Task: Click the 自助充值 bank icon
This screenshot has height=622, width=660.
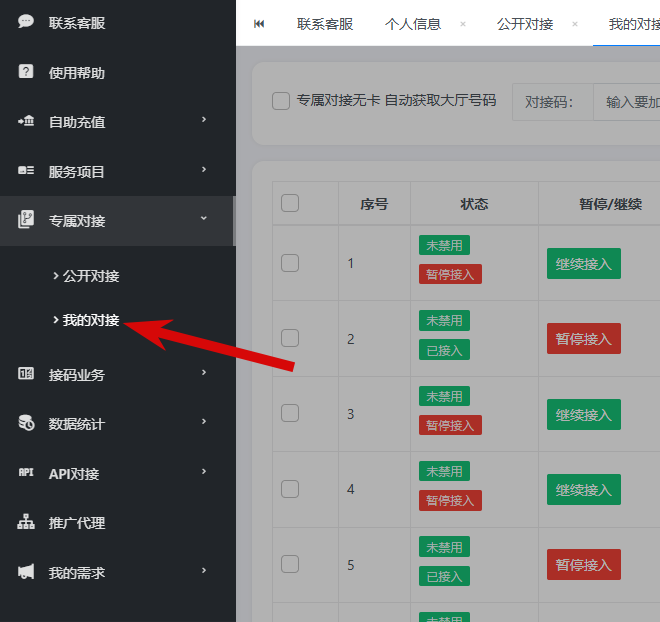Action: click(x=26, y=121)
